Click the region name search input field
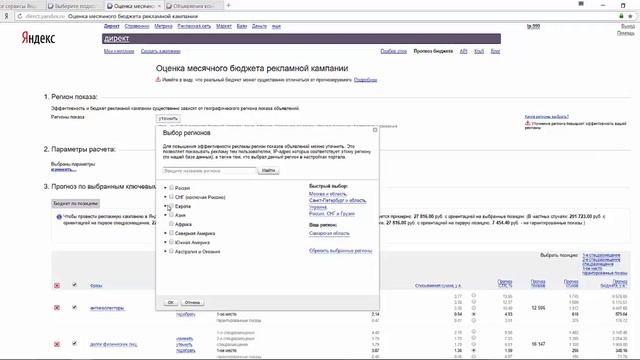The height and width of the screenshot is (360, 640). [210, 171]
